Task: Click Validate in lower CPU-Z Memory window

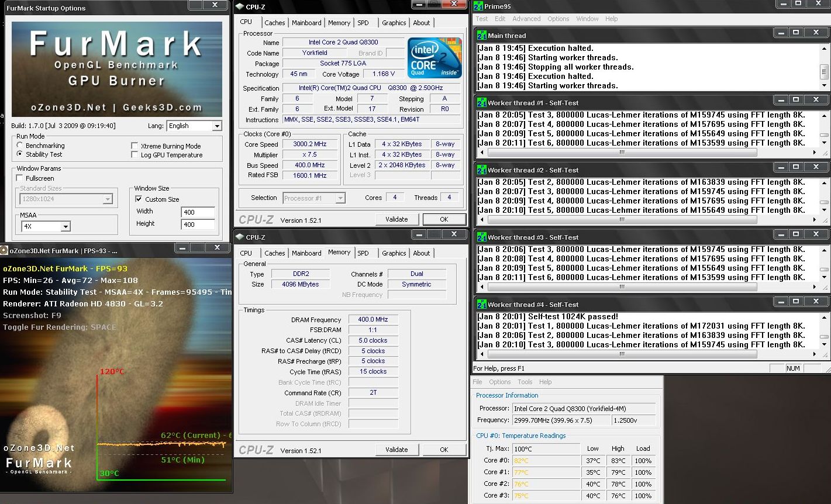Action: click(396, 450)
